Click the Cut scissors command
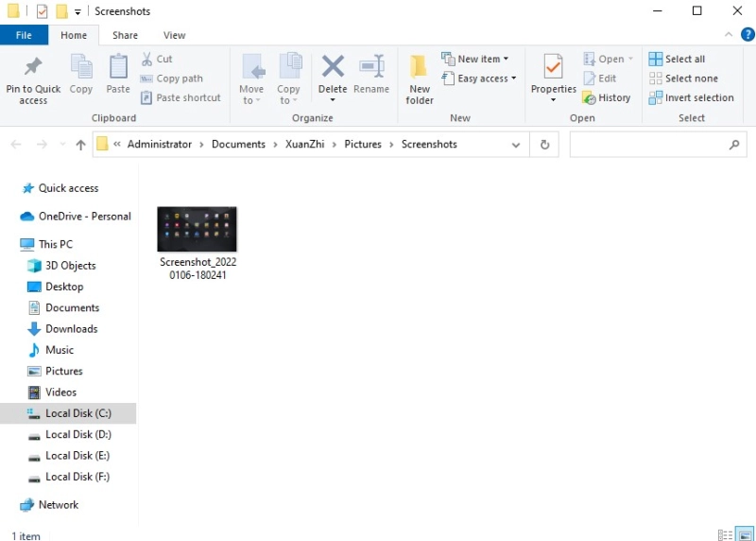Screen dimensions: 756x541 [x=157, y=59]
